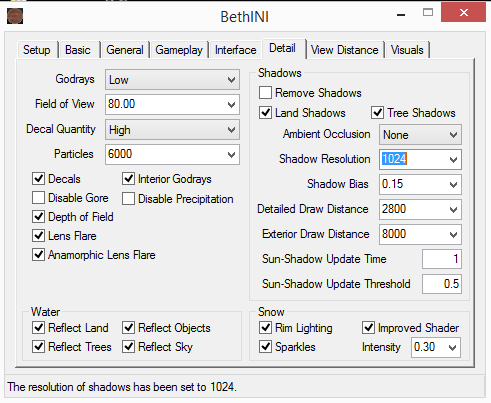Open the View Distance tab
This screenshot has width=491, height=403.
[x=344, y=50]
